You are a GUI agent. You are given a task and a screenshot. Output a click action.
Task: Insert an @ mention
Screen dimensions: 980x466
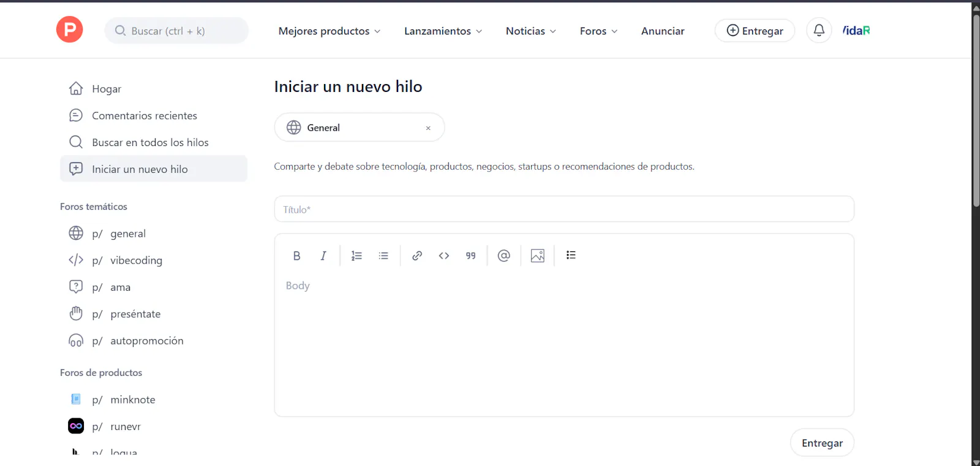click(x=503, y=256)
